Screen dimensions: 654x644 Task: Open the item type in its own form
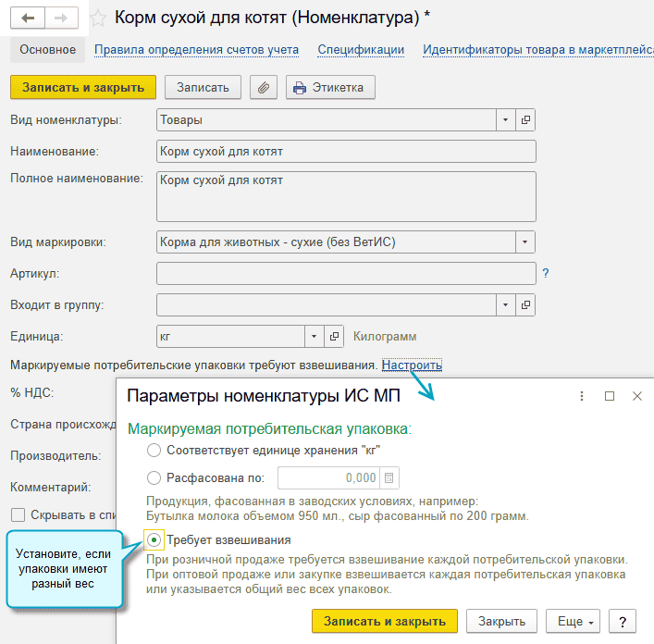click(526, 120)
